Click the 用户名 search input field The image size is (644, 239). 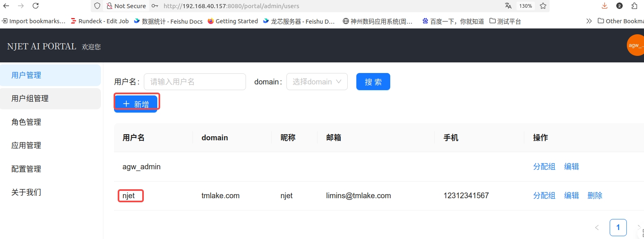(195, 82)
